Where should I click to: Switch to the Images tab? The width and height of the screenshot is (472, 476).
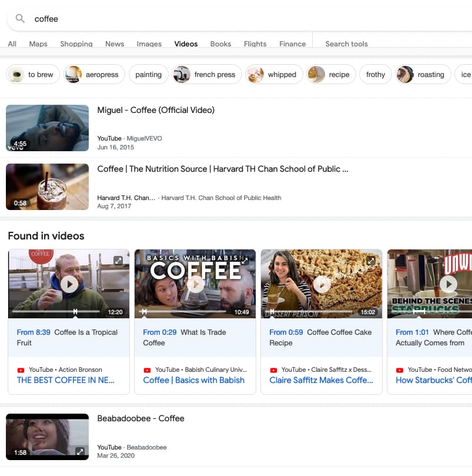pyautogui.click(x=149, y=44)
